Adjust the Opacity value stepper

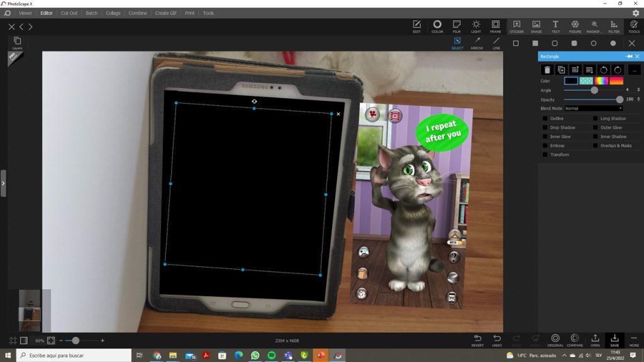click(638, 99)
